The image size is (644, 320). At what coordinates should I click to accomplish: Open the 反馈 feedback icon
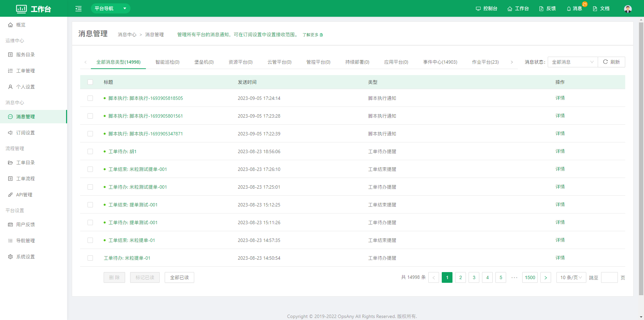(x=541, y=9)
